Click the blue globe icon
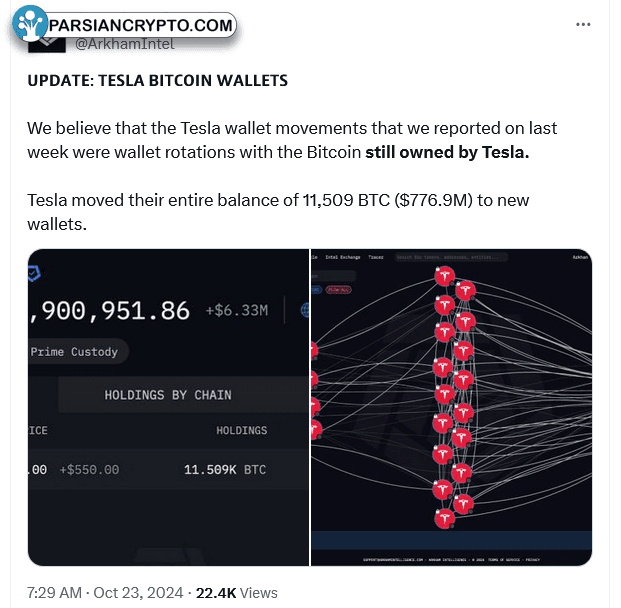621x608 pixels. tap(305, 310)
